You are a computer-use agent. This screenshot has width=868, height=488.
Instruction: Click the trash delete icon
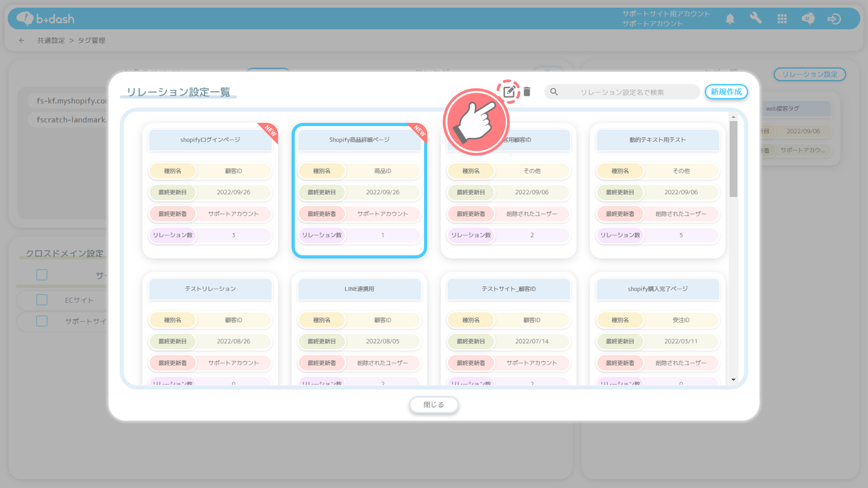(x=527, y=92)
